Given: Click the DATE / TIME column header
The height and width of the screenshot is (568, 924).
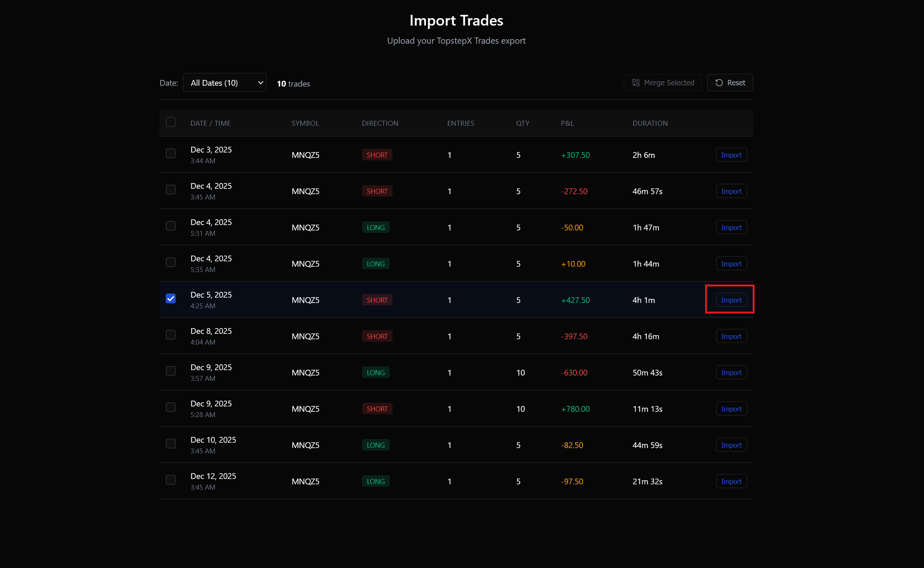Looking at the screenshot, I should 210,123.
